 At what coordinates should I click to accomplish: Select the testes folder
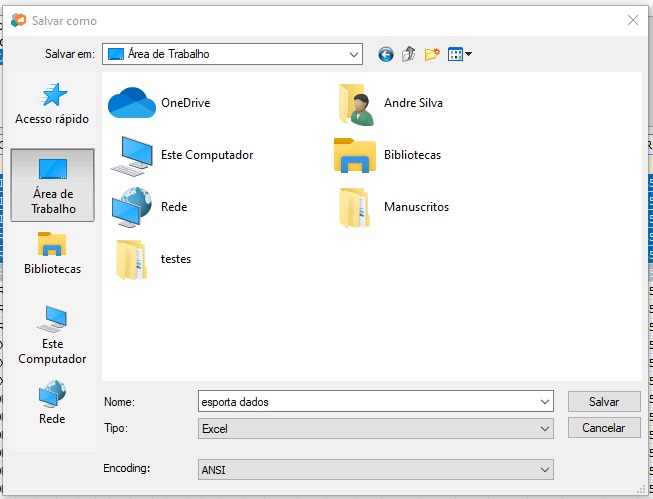pyautogui.click(x=153, y=259)
